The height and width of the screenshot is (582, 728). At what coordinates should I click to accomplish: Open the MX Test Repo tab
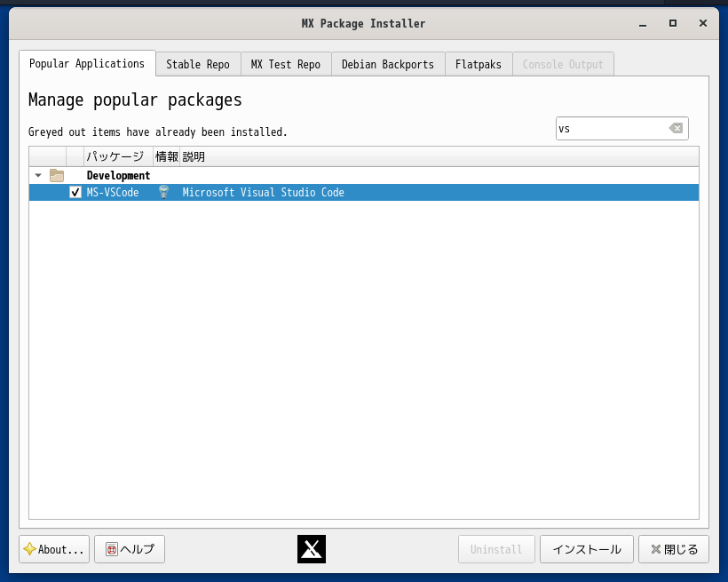coord(286,64)
